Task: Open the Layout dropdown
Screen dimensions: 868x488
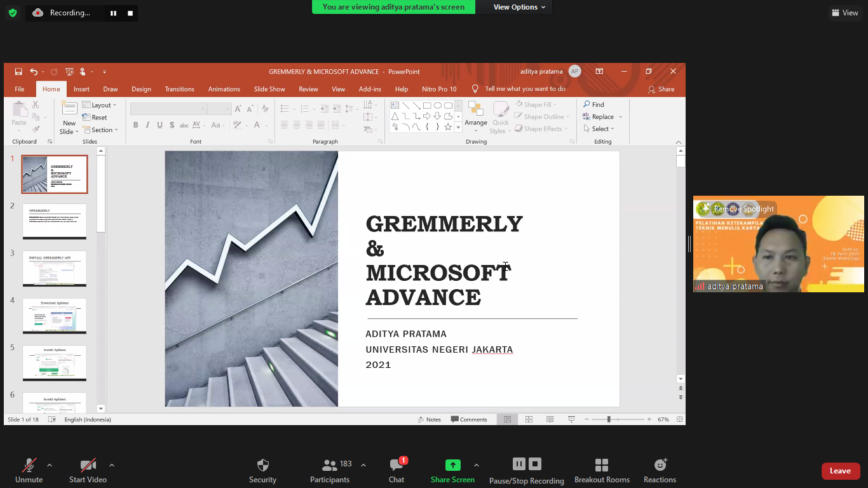Action: pyautogui.click(x=100, y=105)
